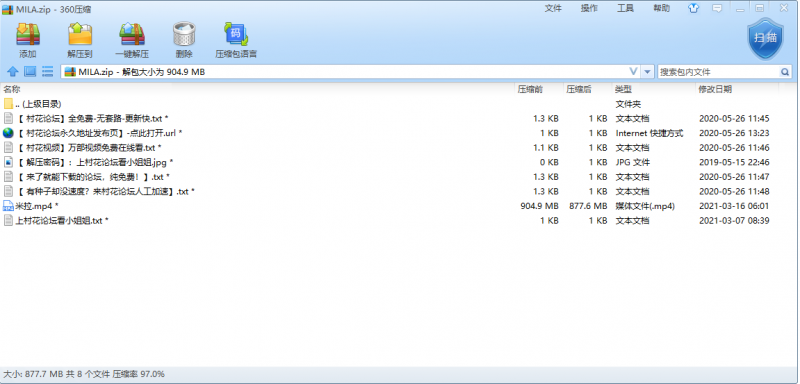This screenshot has width=800, height=384.
Task: Open the 操作 menu
Action: [x=589, y=8]
